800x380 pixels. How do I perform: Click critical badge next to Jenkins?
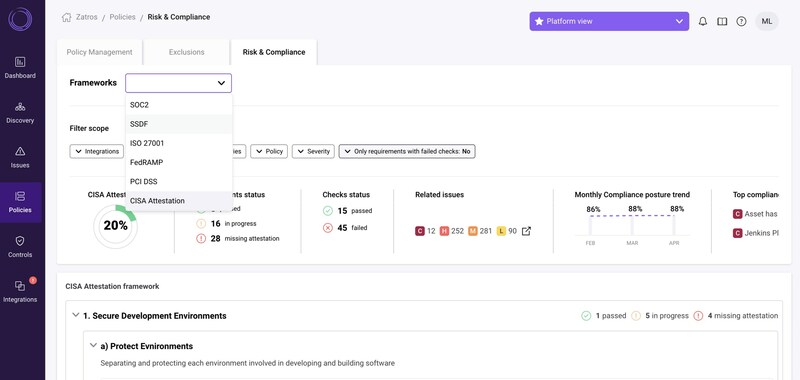pos(737,233)
